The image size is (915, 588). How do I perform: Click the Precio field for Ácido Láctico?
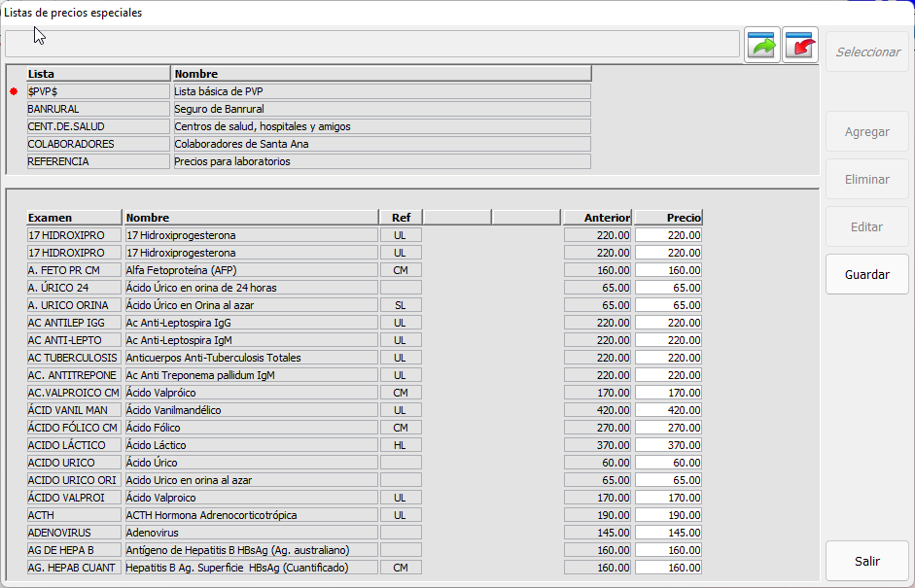click(668, 445)
